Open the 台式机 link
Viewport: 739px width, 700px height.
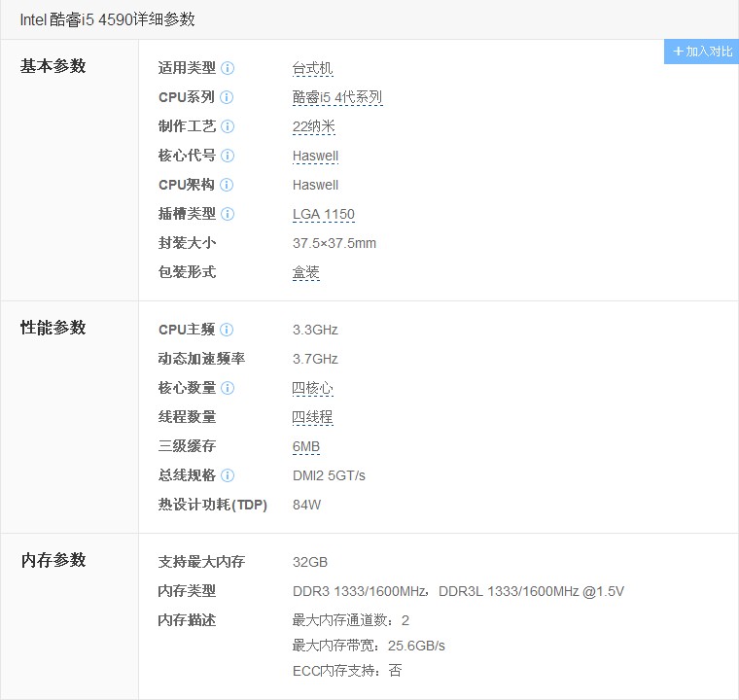point(312,69)
